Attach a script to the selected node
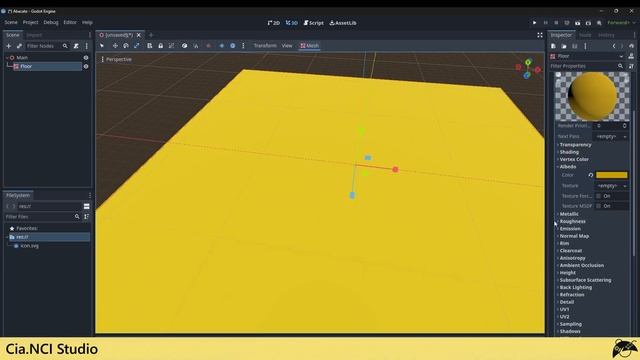This screenshot has height=360, width=640. coord(76,46)
